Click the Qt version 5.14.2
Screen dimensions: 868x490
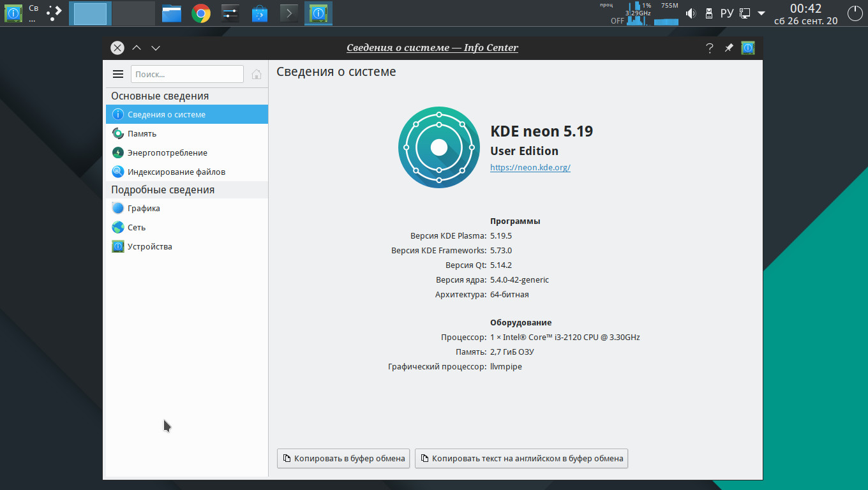pyautogui.click(x=501, y=265)
